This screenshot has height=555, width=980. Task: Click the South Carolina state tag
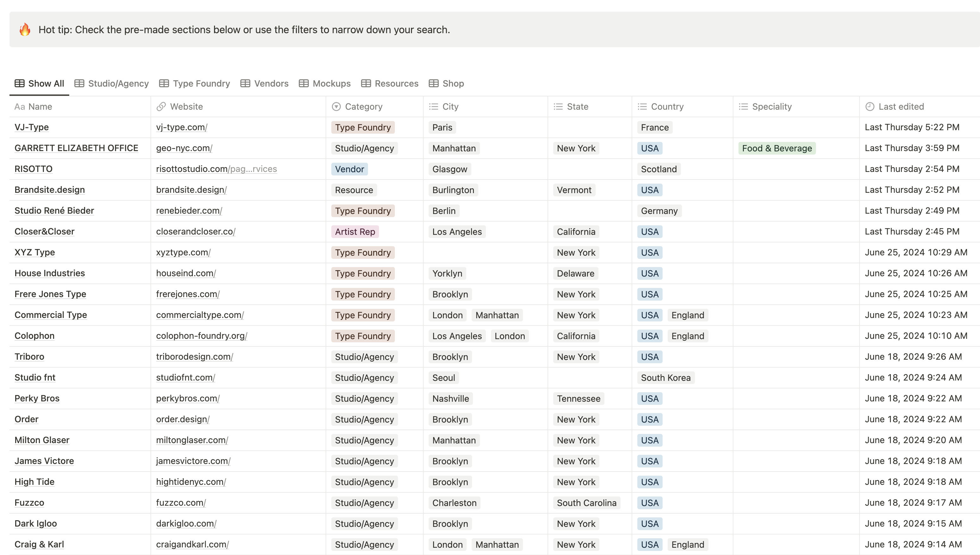[587, 503]
